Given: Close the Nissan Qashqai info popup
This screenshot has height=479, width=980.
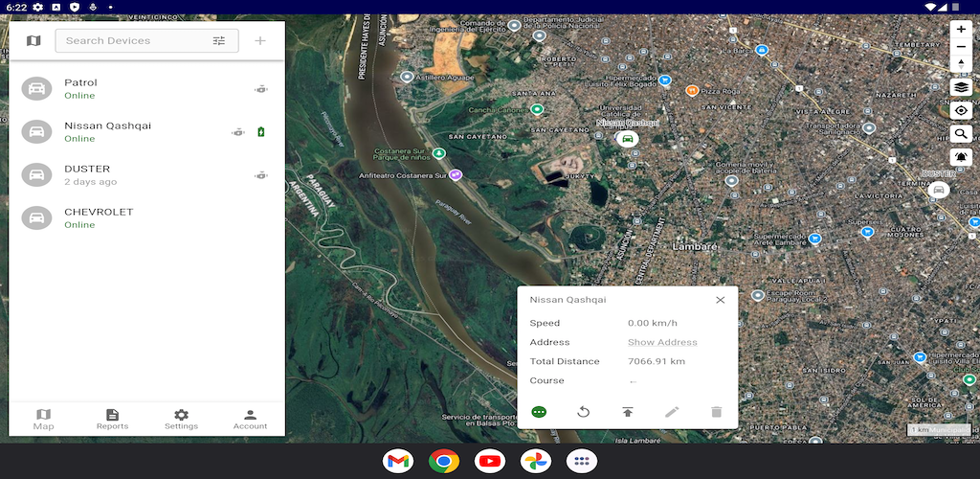Looking at the screenshot, I should tap(720, 300).
